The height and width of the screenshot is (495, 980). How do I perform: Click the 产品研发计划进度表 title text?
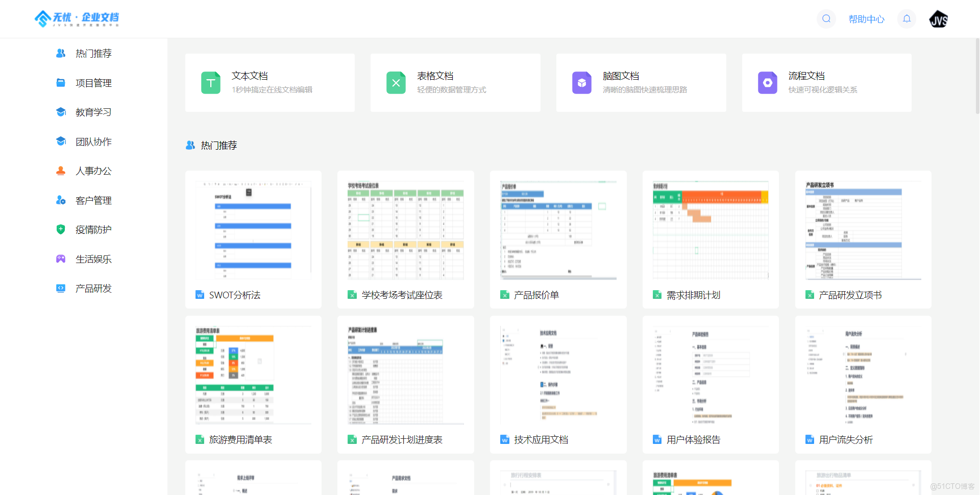click(402, 439)
